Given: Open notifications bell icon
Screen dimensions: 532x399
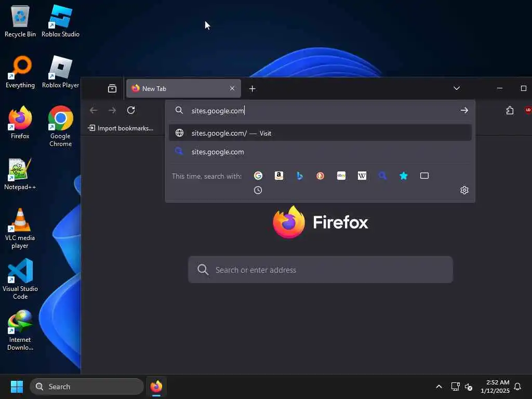Looking at the screenshot, I should (518, 387).
